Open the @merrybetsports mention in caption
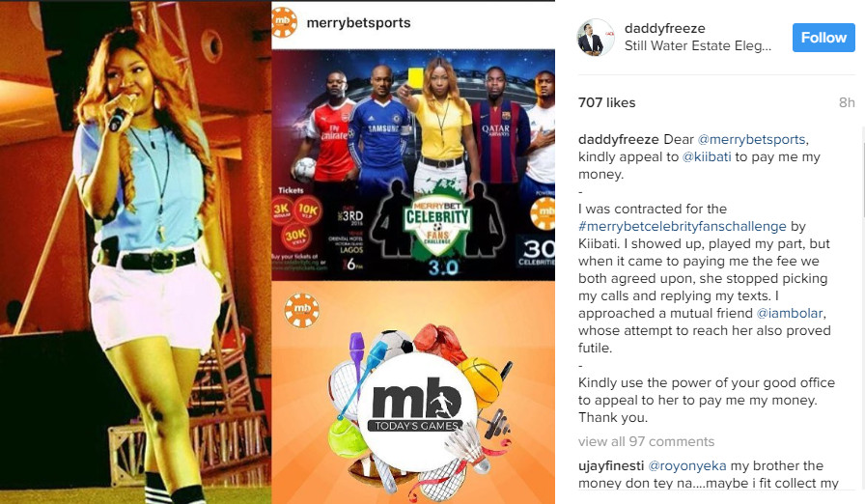 (751, 139)
